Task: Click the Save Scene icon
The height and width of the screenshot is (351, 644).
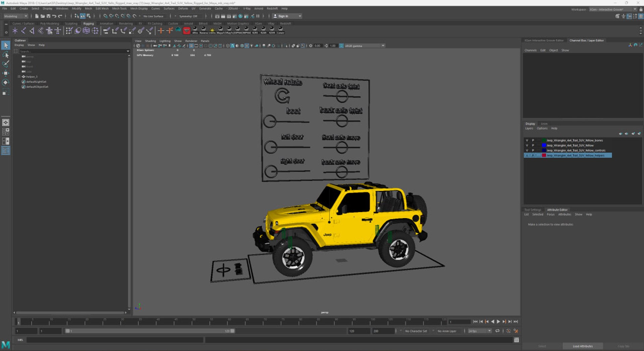Action: (48, 16)
